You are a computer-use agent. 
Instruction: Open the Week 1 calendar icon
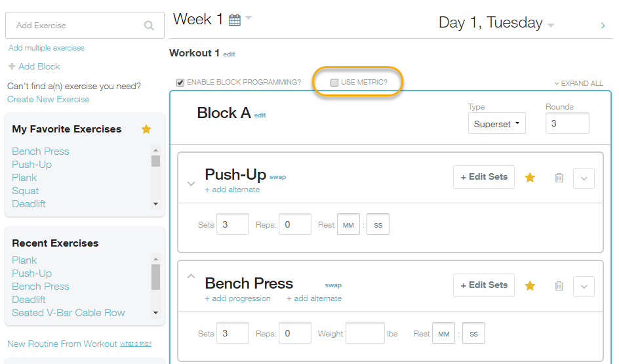(x=235, y=20)
